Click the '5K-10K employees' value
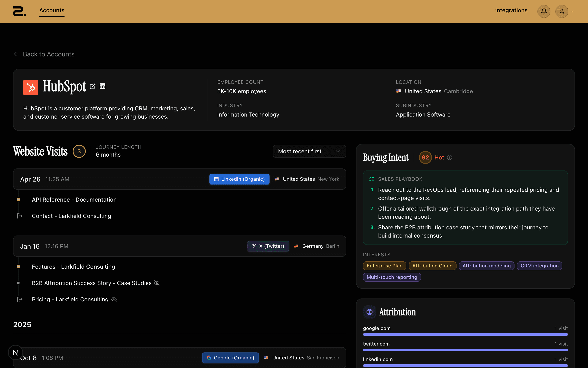 click(x=242, y=91)
